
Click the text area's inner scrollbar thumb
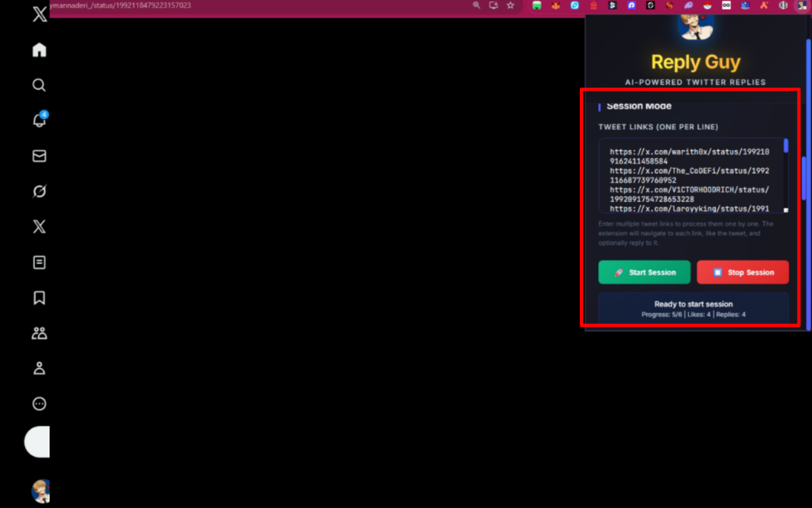786,146
